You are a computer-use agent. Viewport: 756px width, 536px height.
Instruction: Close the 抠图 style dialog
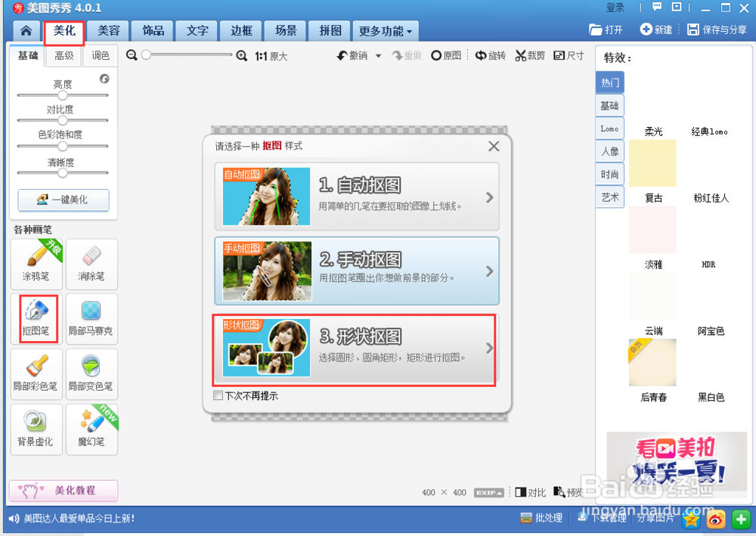coord(494,146)
